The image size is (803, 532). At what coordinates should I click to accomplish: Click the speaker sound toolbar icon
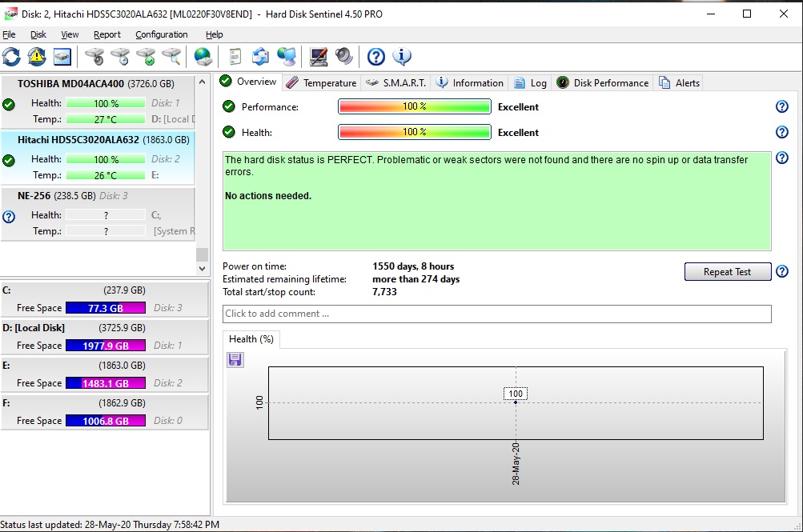pyautogui.click(x=344, y=57)
